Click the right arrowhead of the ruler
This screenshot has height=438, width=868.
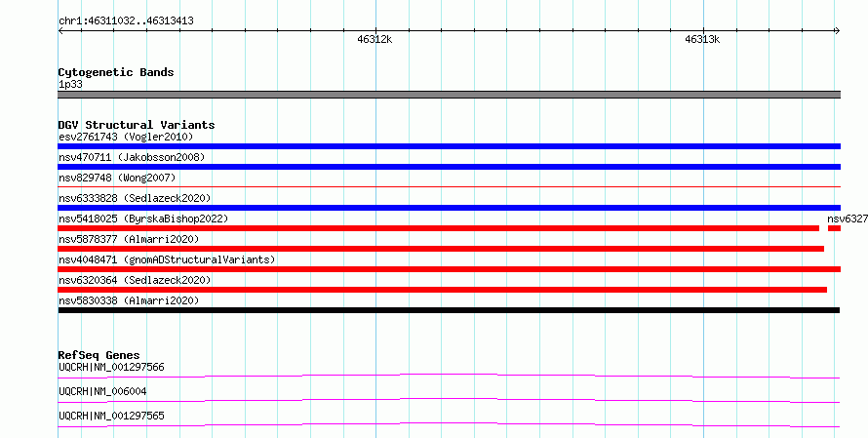tap(838, 31)
